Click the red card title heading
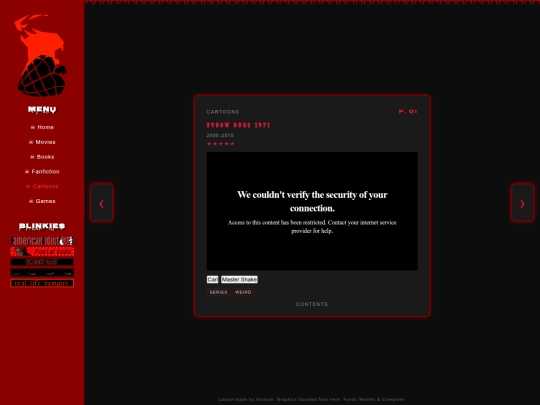Viewport: 540px width, 405px height. (x=238, y=125)
